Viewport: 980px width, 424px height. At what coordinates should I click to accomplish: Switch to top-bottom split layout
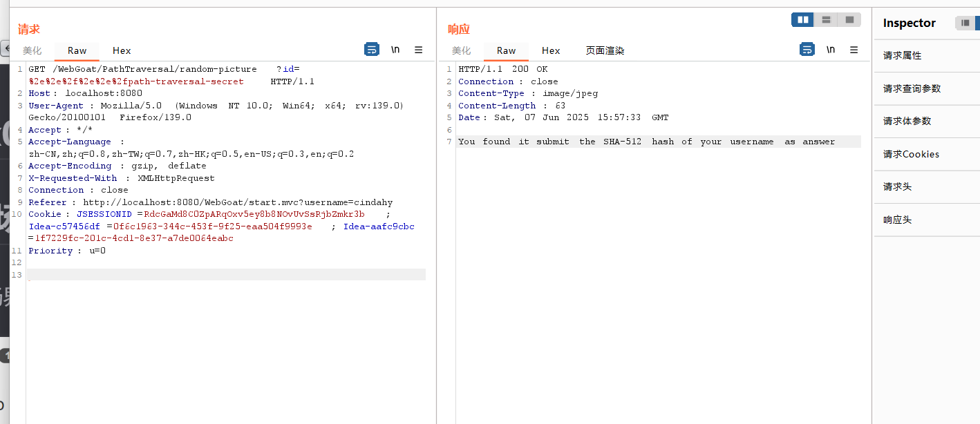point(826,20)
